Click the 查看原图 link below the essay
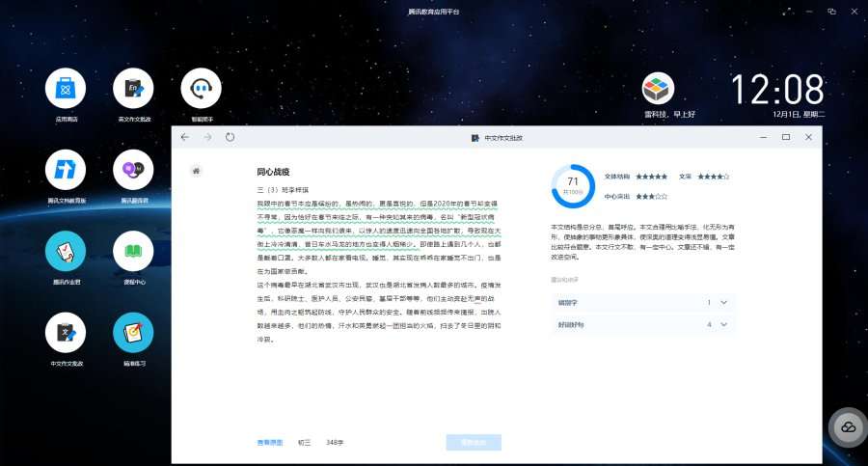This screenshot has width=868, height=466. tap(270, 442)
